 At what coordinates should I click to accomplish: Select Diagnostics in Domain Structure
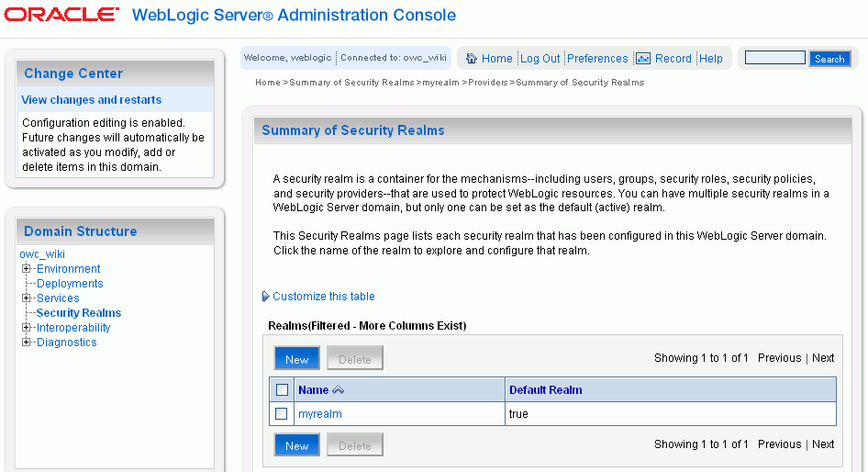(x=66, y=343)
